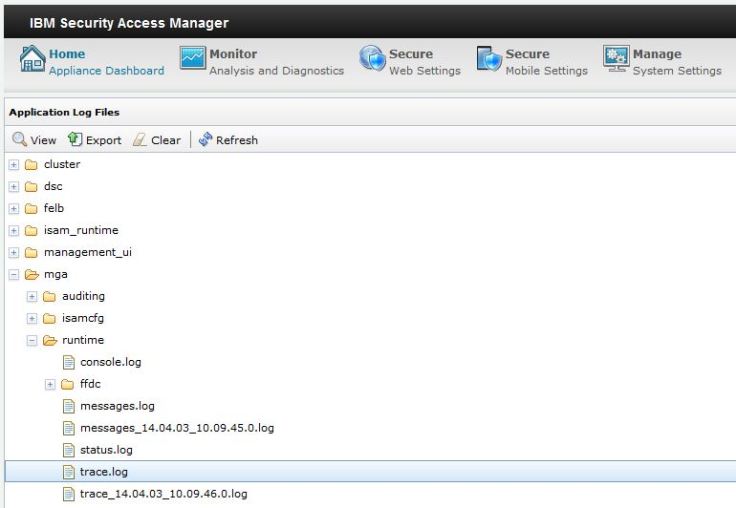Select the messages.log file

(117, 406)
